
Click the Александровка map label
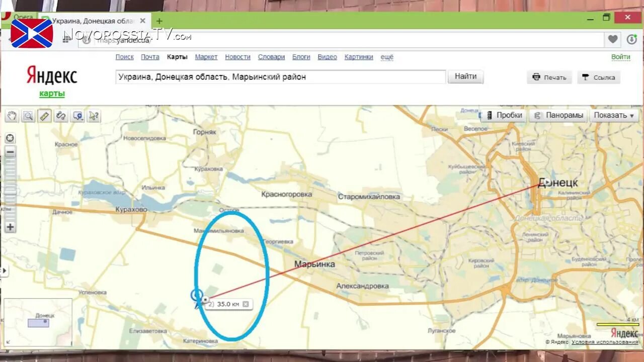362,286
